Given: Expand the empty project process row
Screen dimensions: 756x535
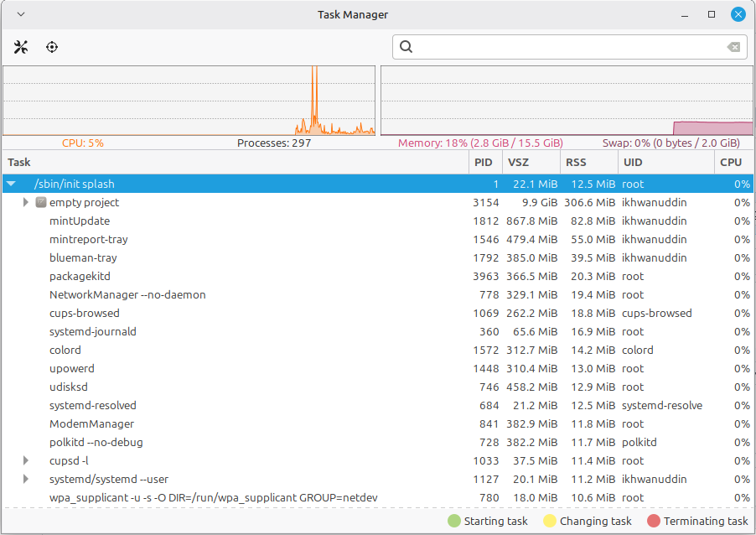Looking at the screenshot, I should (25, 202).
